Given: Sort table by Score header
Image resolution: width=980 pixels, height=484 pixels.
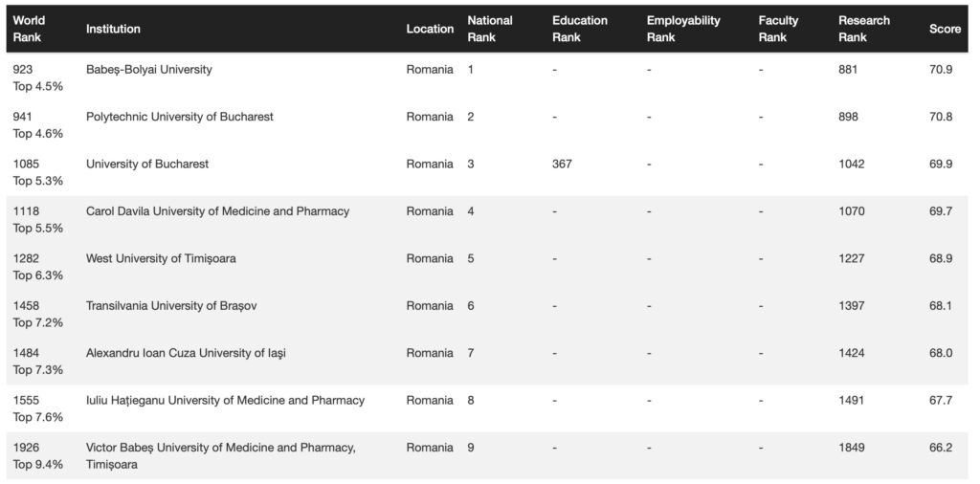Looking at the screenshot, I should click(x=945, y=29).
